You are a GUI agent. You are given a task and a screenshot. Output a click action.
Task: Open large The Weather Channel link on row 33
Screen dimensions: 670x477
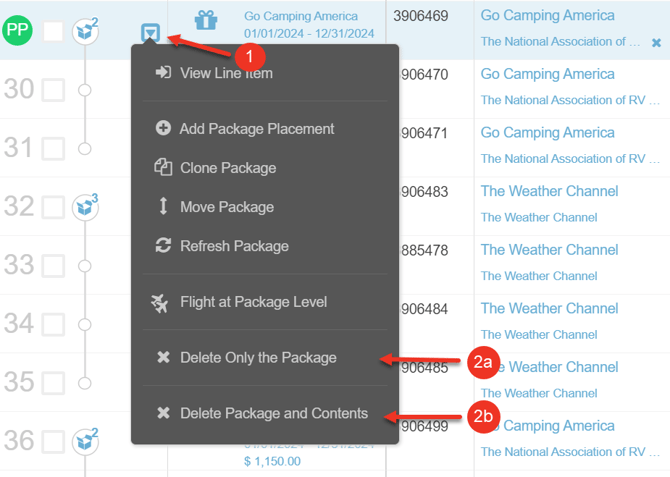(x=550, y=250)
